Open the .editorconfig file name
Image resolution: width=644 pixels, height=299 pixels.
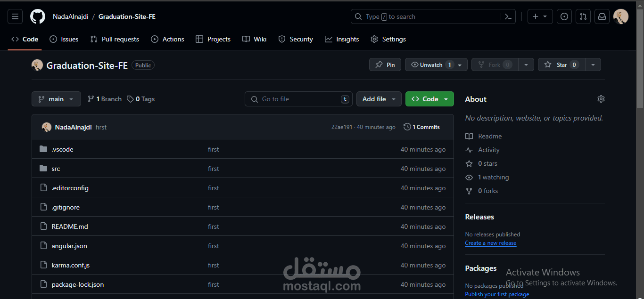tap(70, 188)
